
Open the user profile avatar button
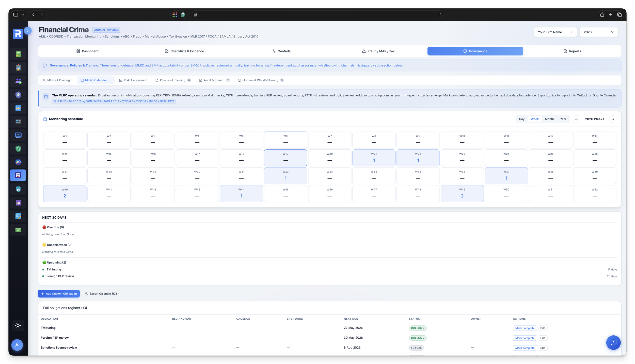pyautogui.click(x=17, y=345)
